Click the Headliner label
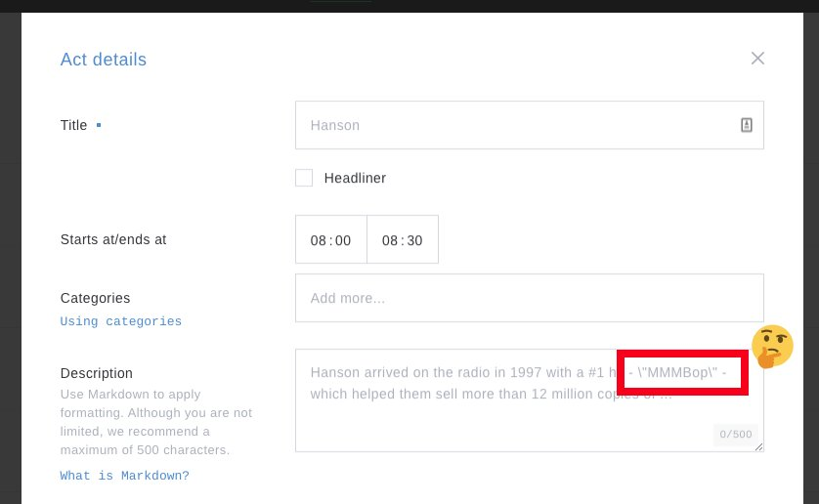Screen dimensions: 819x504 coord(355,178)
